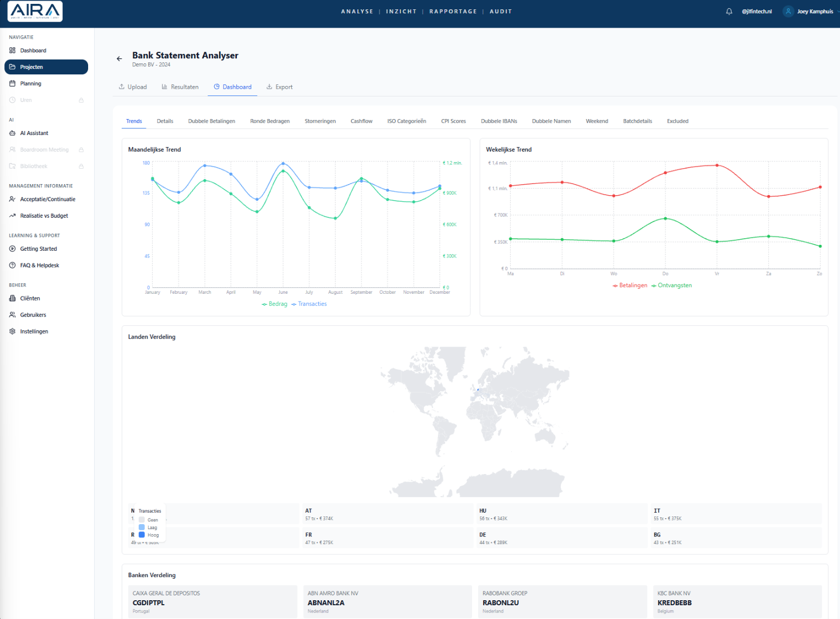Switch to the Cashflow tab
840x619 pixels.
coord(361,121)
